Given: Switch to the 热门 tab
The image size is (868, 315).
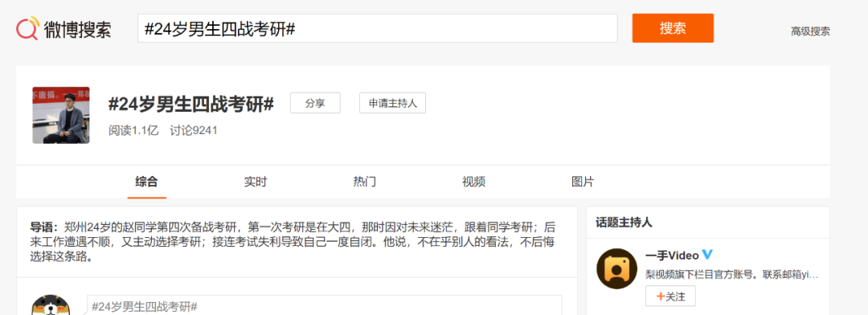Looking at the screenshot, I should pos(365,182).
